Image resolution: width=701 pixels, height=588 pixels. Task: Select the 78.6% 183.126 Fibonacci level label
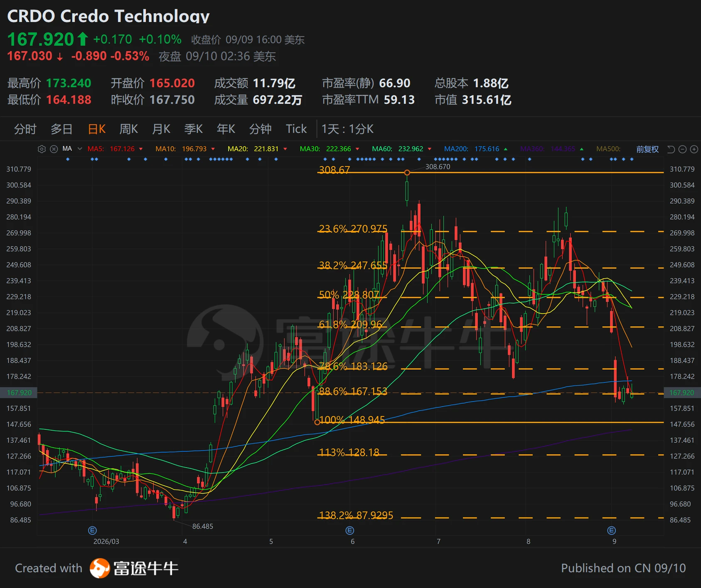click(x=353, y=366)
